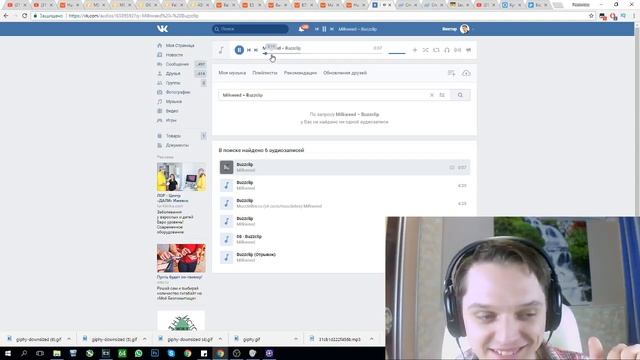The width and height of the screenshot is (640, 360).
Task: Open the Плейлисты tab
Action: click(264, 73)
